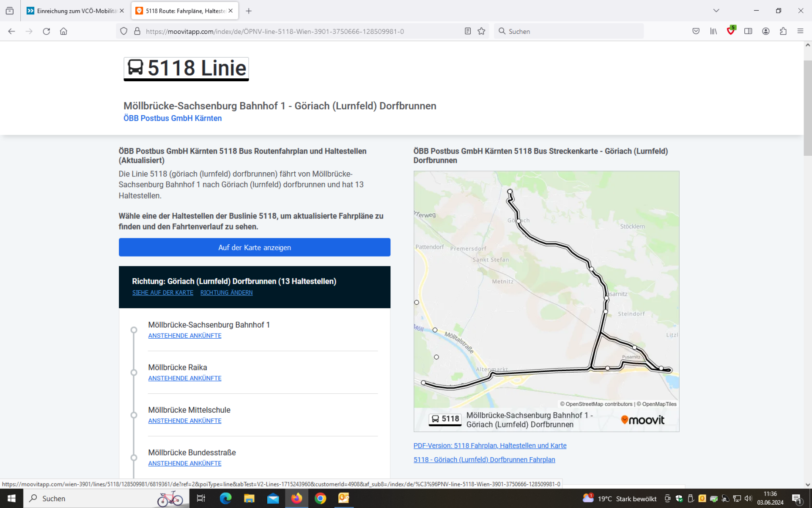The width and height of the screenshot is (812, 508).
Task: Open Windows Start menu
Action: point(11,499)
